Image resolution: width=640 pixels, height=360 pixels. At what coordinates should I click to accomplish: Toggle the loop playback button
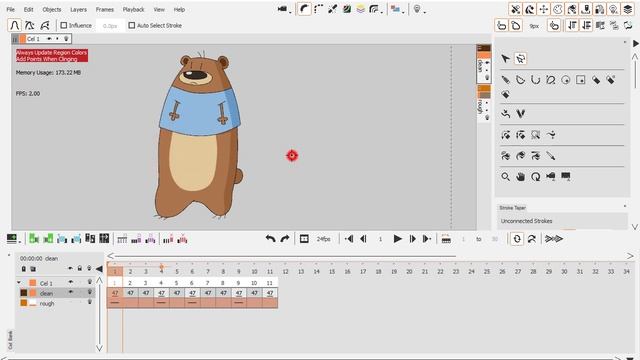click(x=517, y=239)
